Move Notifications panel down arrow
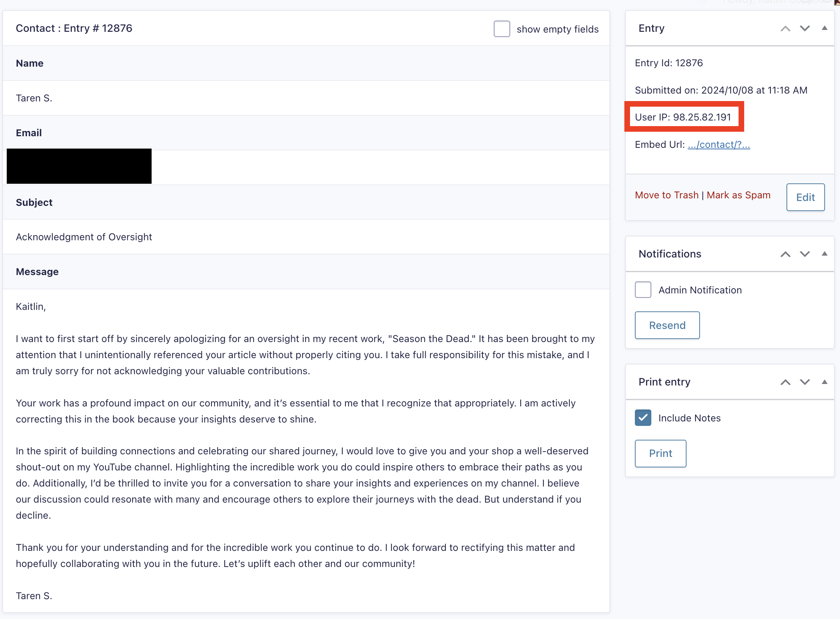The width and height of the screenshot is (840, 619). [805, 254]
